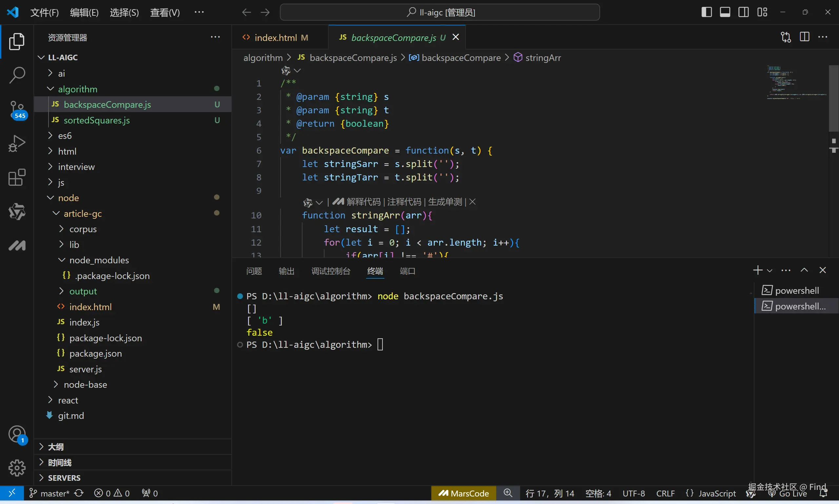Viewport: 839px width, 504px height.
Task: Open the Extensions view
Action: (17, 177)
